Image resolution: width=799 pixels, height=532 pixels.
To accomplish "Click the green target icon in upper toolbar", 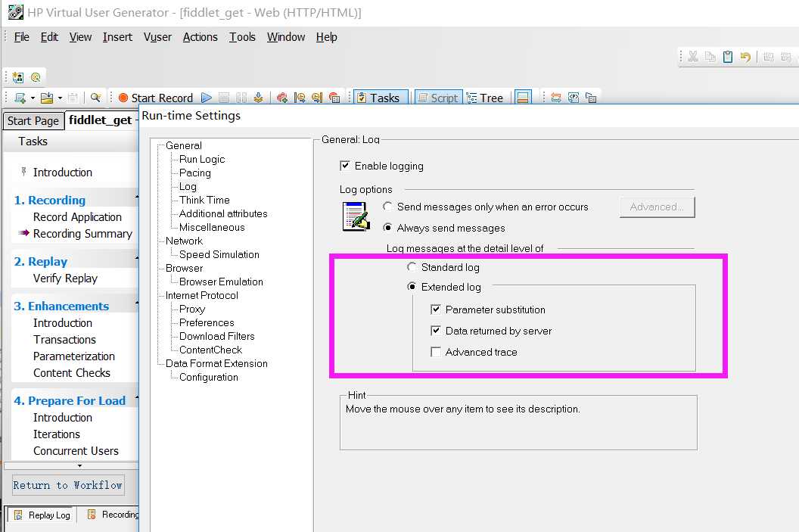I will pos(35,77).
